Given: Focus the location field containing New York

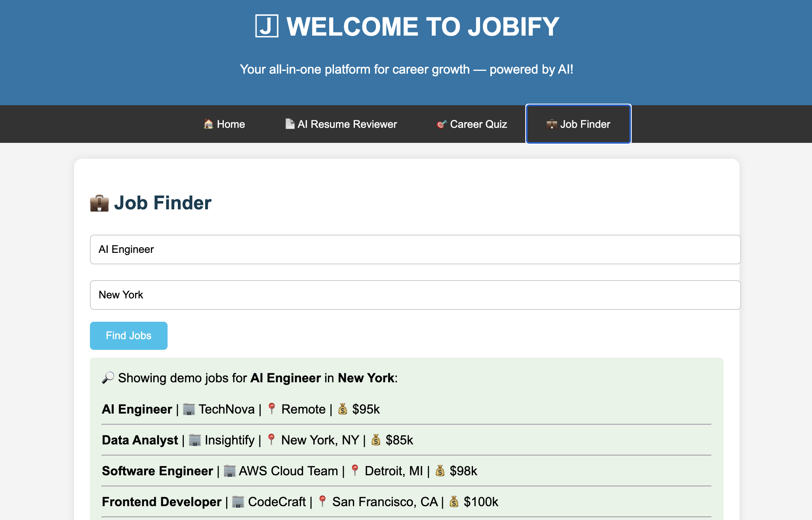Looking at the screenshot, I should pos(415,295).
